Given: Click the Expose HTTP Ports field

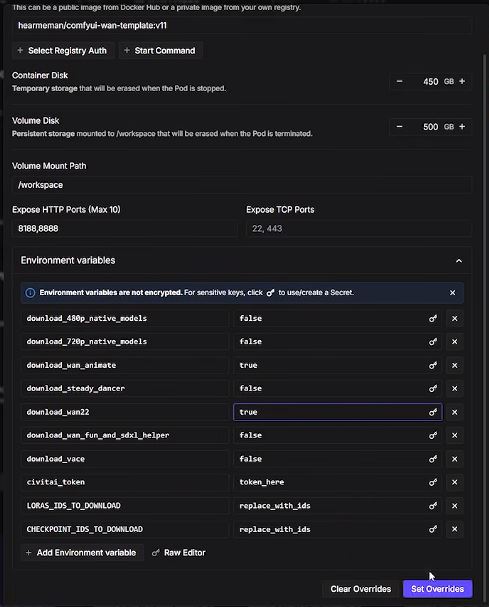Looking at the screenshot, I should (125, 229).
